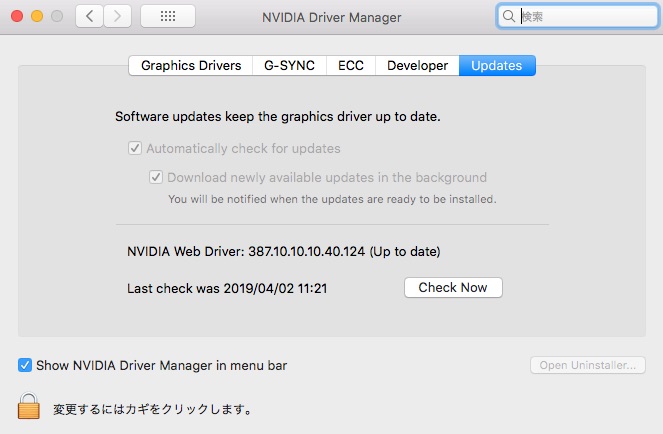The height and width of the screenshot is (434, 663).
Task: Toggle Download newly available updates checkbox
Action: [156, 177]
